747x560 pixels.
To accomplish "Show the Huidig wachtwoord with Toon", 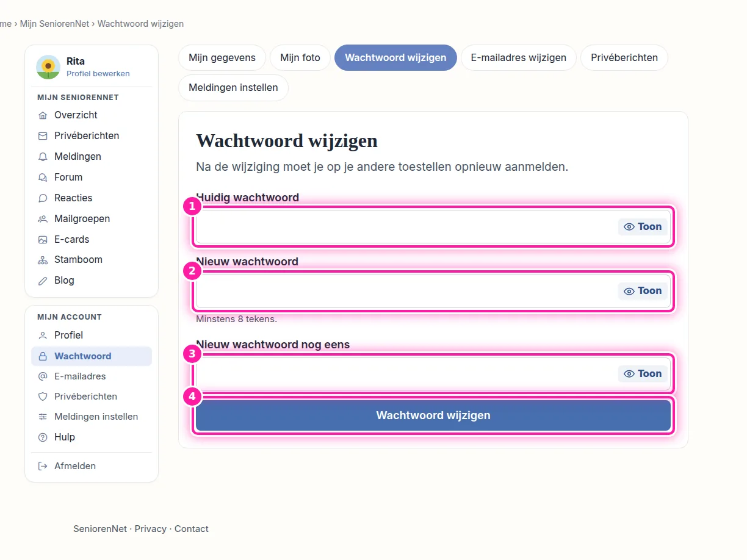I will pyautogui.click(x=643, y=227).
